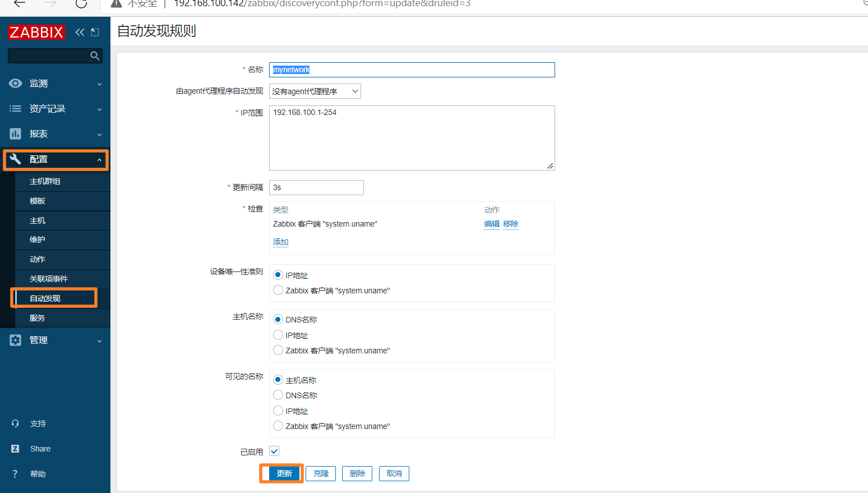Image resolution: width=868 pixels, height=493 pixels.
Task: Select IP地址 under 设备唯一性准则
Action: (x=278, y=275)
